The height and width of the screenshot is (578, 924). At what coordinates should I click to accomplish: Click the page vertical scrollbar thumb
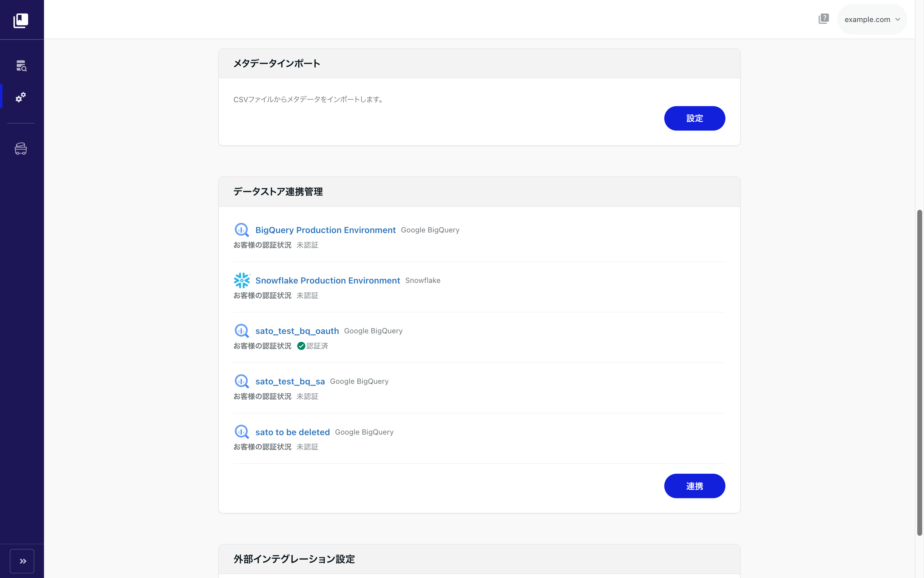pyautogui.click(x=919, y=373)
